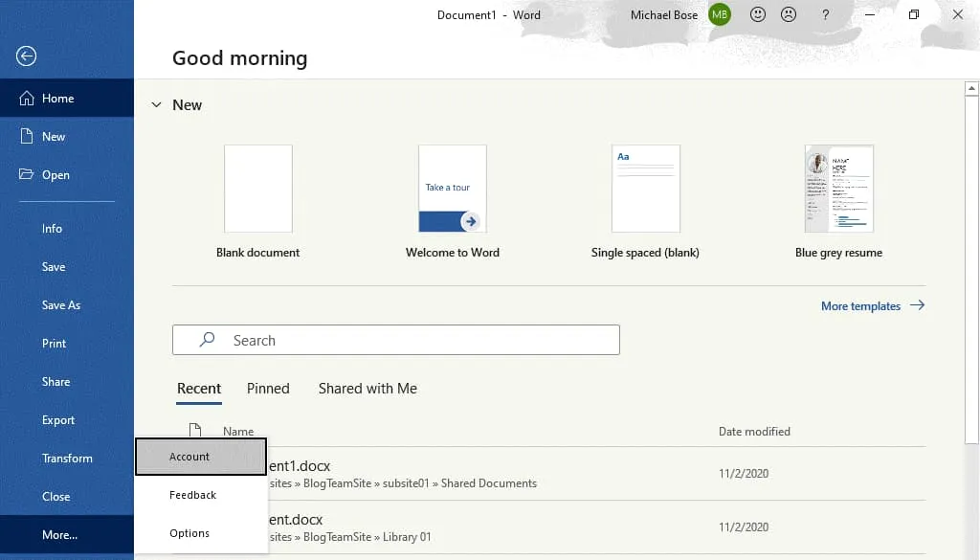Switch to the Pinned tab

(x=268, y=388)
